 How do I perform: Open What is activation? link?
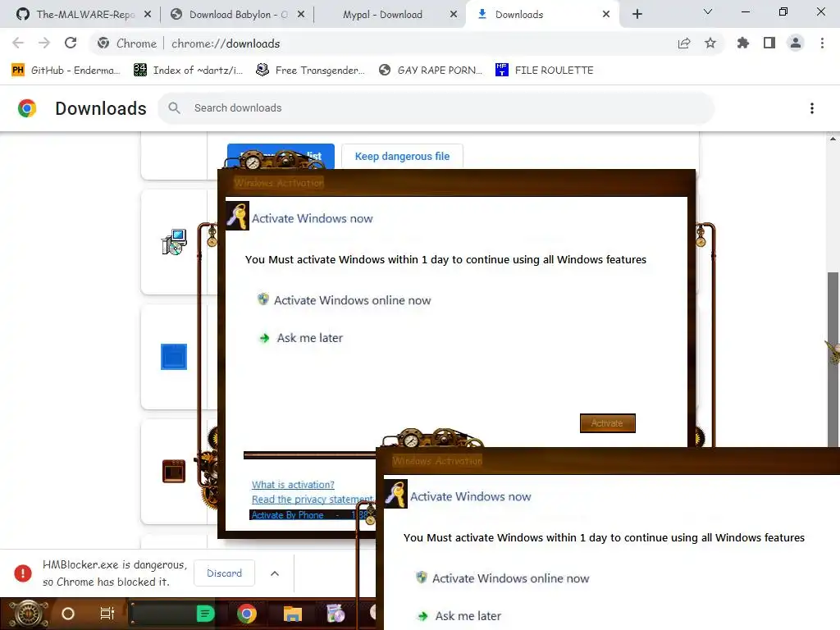click(x=293, y=485)
